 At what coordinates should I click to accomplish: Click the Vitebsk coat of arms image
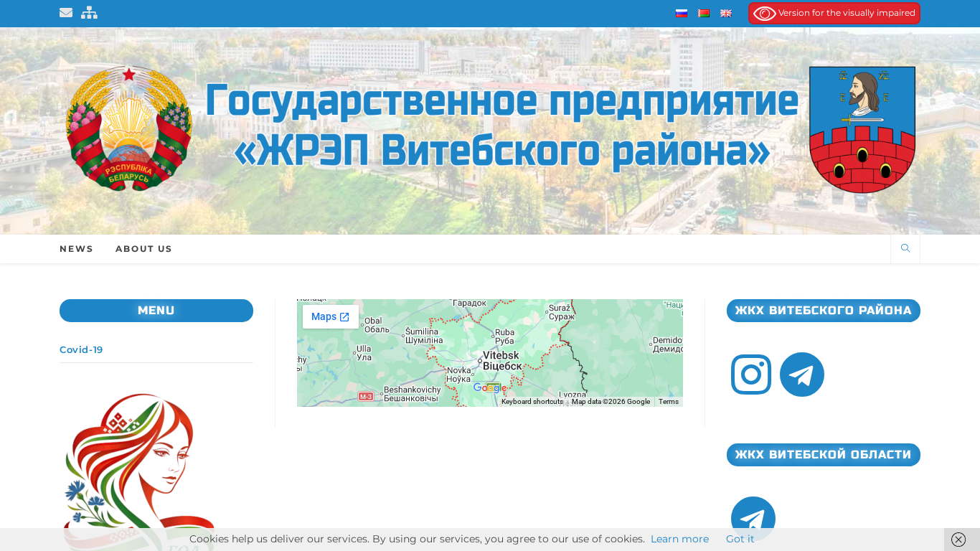pos(862,129)
